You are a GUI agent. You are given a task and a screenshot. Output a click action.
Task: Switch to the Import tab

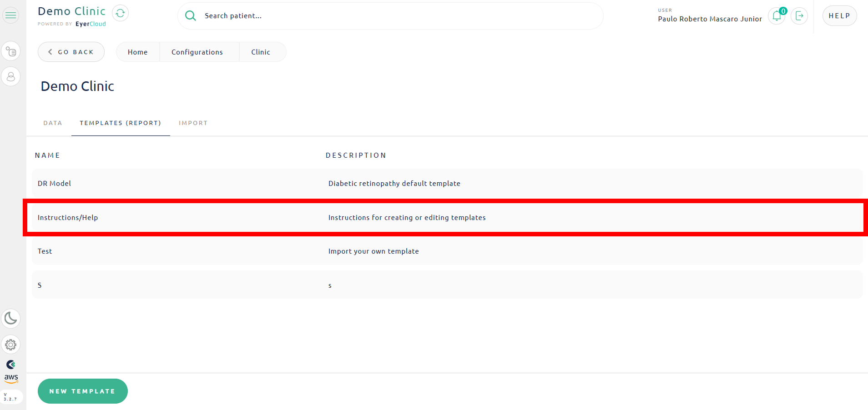coord(193,123)
